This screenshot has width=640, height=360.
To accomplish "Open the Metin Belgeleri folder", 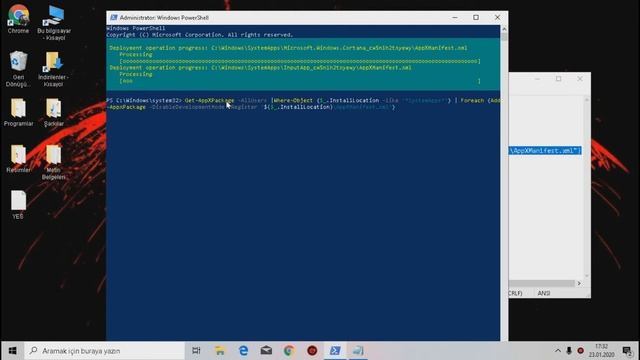I will (x=53, y=162).
